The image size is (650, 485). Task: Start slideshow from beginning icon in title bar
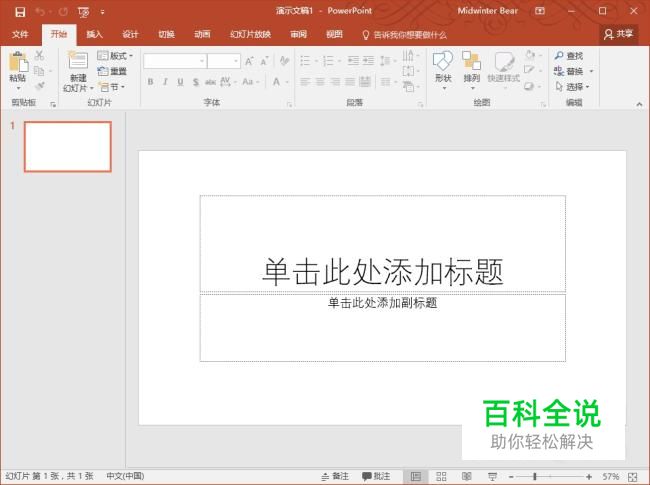click(83, 12)
